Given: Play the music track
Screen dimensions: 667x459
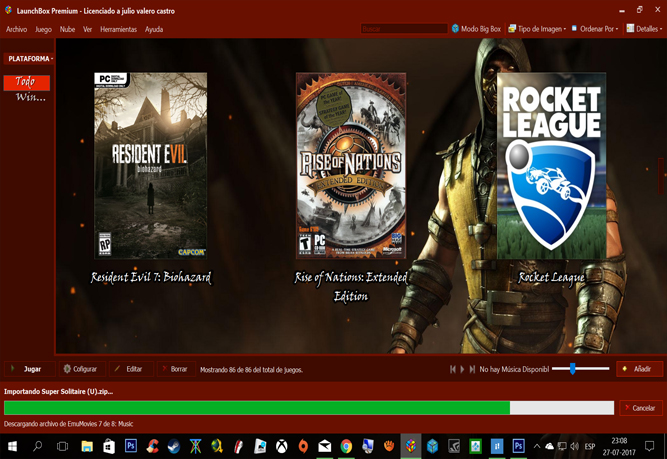Looking at the screenshot, I should [x=462, y=369].
